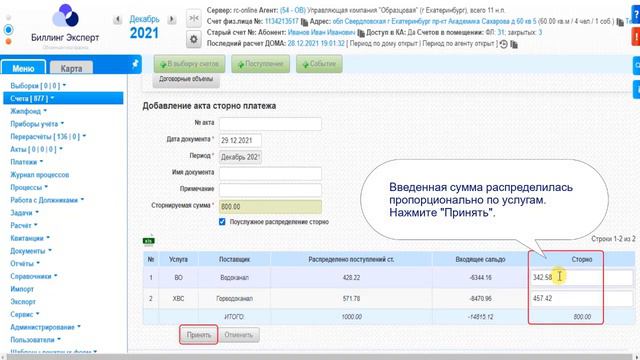Open account number link 1134213517
The width and height of the screenshot is (640, 360).
pos(282,21)
